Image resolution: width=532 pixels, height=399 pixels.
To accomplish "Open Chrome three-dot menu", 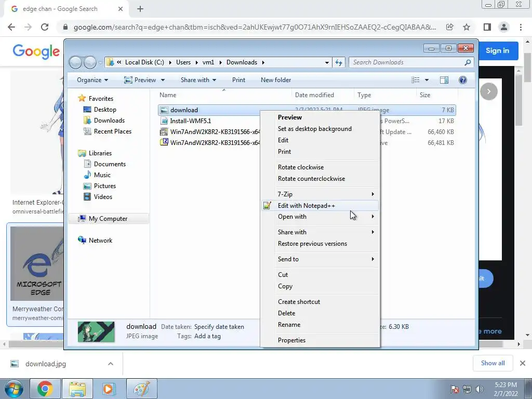I will pos(521,27).
